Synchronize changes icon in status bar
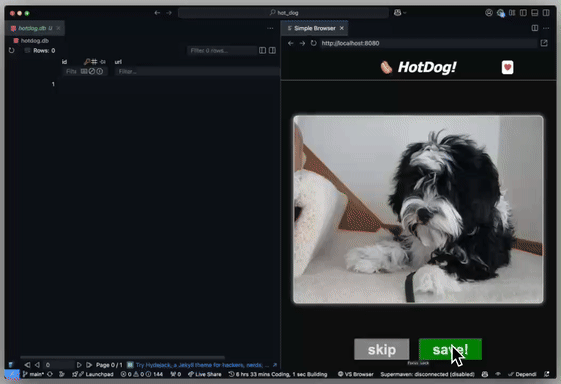 [50, 374]
